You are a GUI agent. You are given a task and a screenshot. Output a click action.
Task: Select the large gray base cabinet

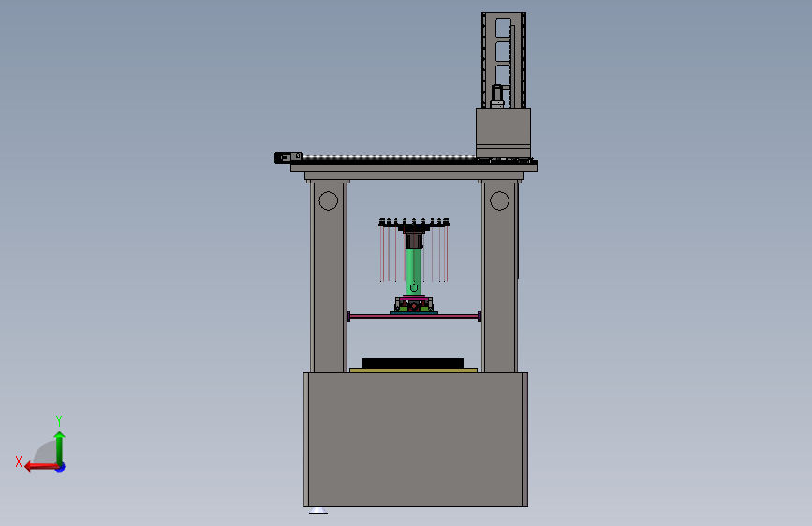coord(415,439)
